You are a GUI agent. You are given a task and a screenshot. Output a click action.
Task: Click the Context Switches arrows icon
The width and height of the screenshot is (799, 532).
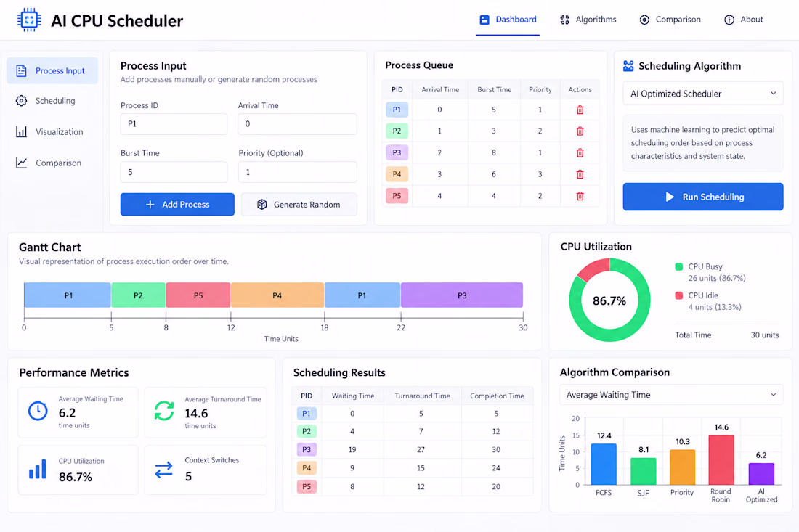pyautogui.click(x=163, y=470)
